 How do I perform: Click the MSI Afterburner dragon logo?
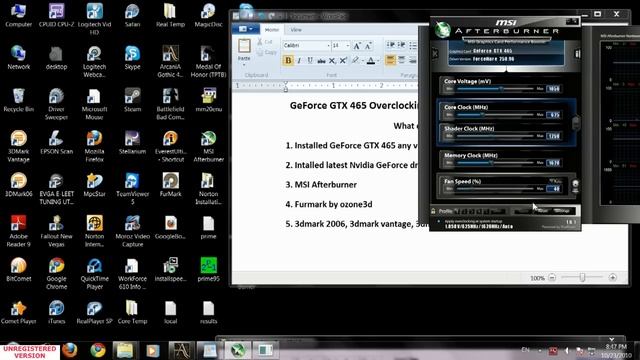pos(442,29)
